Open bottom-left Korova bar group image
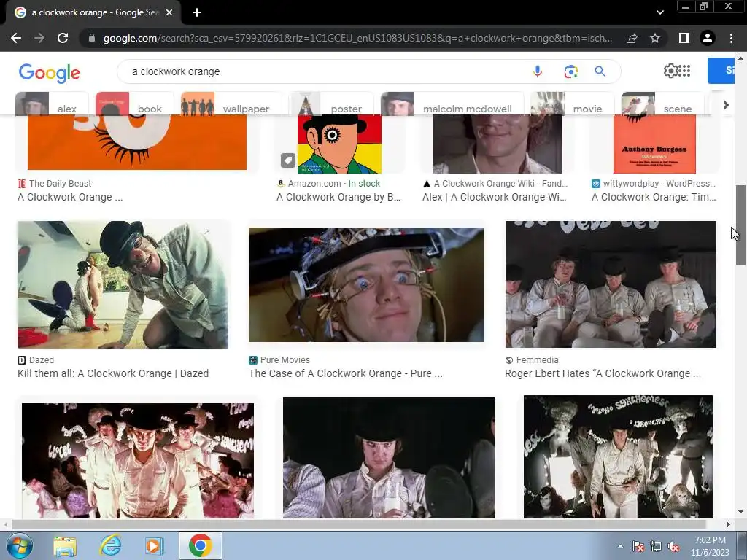 pyautogui.click(x=138, y=461)
